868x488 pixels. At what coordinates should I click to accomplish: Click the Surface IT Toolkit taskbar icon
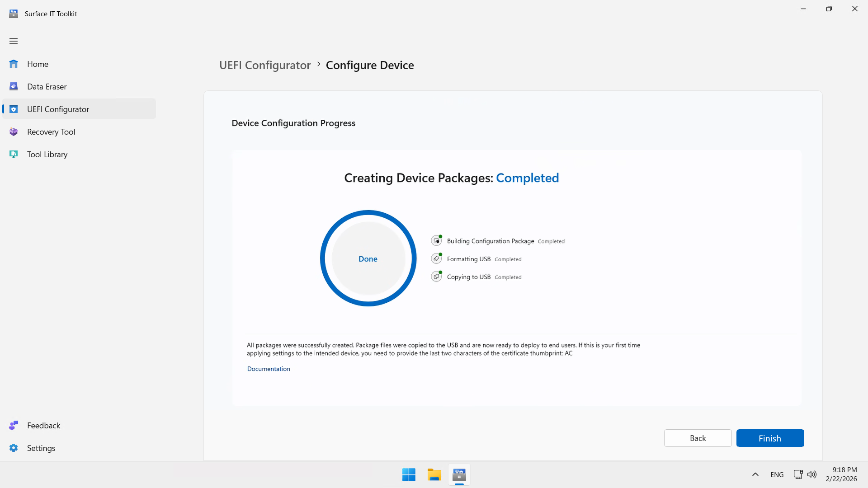pos(459,475)
